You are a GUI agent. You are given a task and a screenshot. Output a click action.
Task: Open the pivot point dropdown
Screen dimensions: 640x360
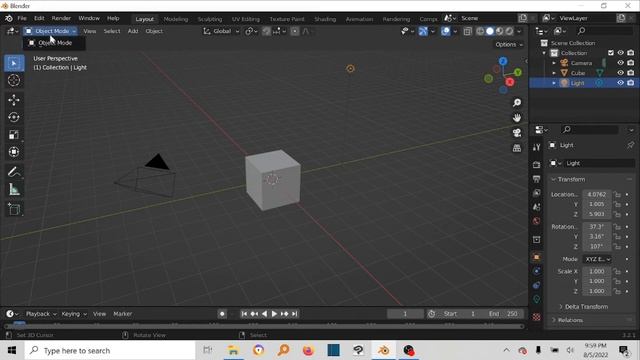250,31
